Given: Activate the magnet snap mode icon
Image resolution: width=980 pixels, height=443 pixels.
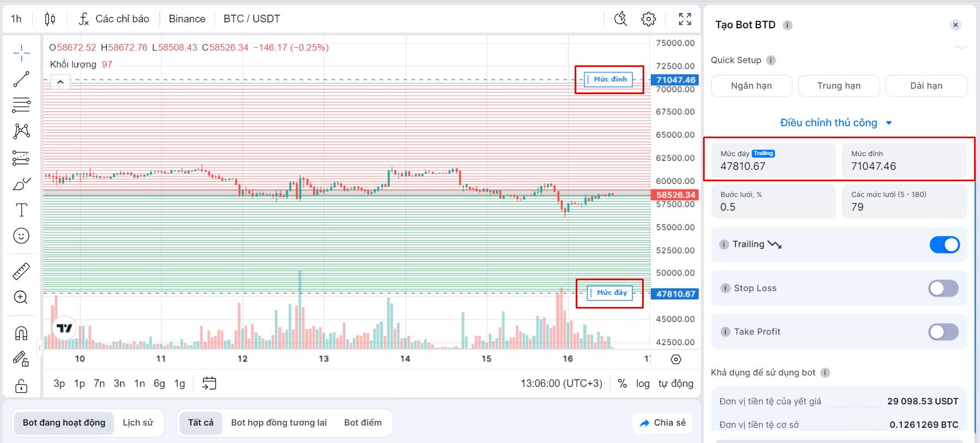Looking at the screenshot, I should (21, 333).
